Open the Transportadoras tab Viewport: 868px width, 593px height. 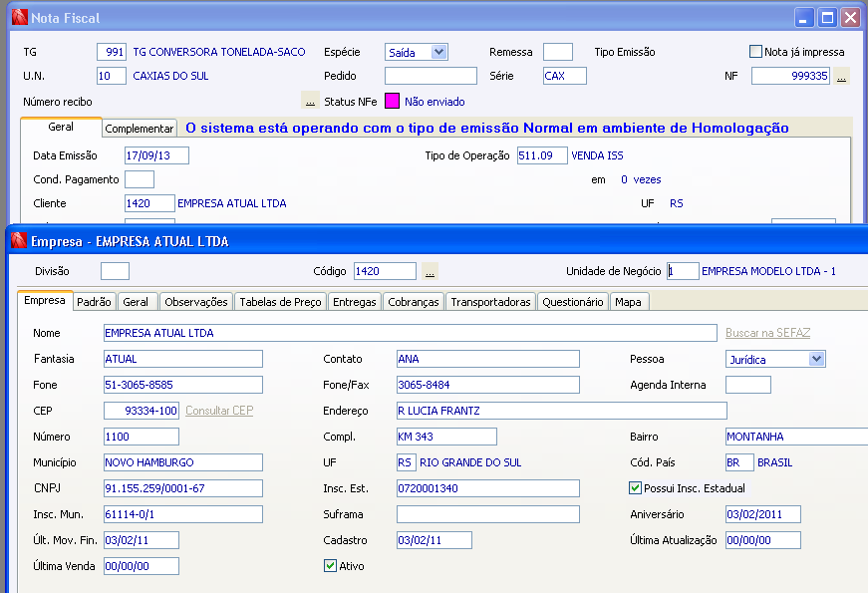pyautogui.click(x=490, y=302)
